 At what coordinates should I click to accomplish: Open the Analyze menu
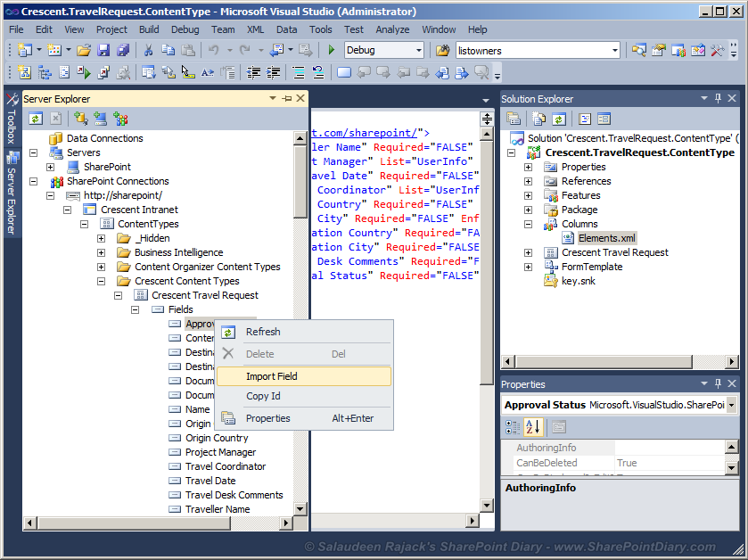coord(393,29)
